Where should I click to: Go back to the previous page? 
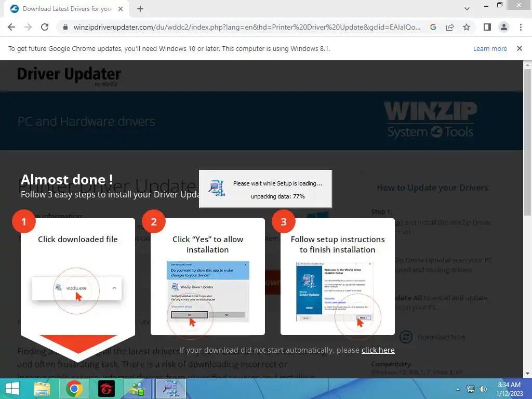coord(11,27)
